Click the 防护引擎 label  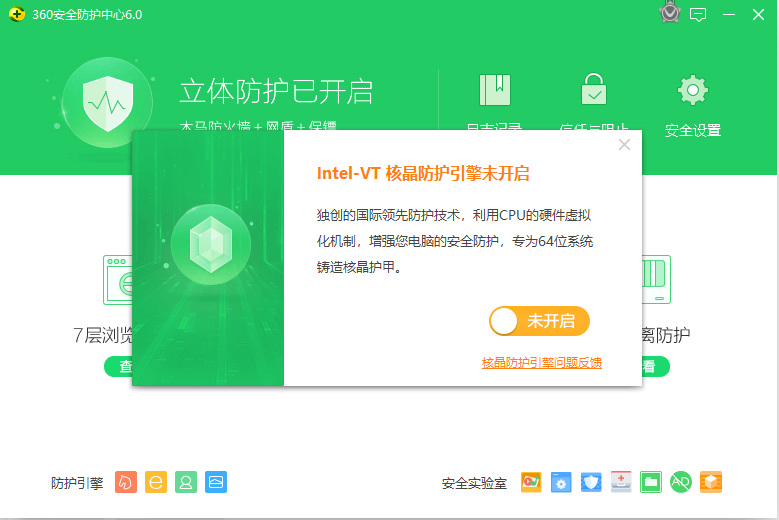click(x=77, y=483)
